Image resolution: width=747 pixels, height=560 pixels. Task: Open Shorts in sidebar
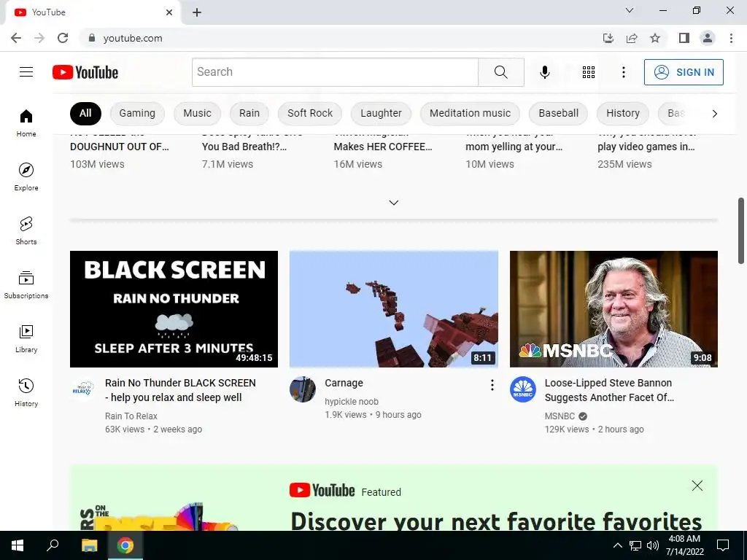click(26, 230)
